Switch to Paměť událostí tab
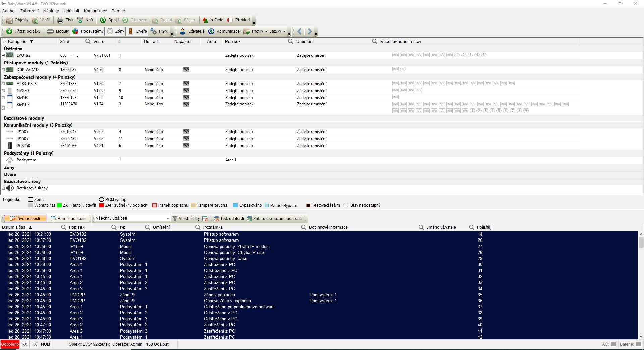This screenshot has width=644, height=350. 68,218
